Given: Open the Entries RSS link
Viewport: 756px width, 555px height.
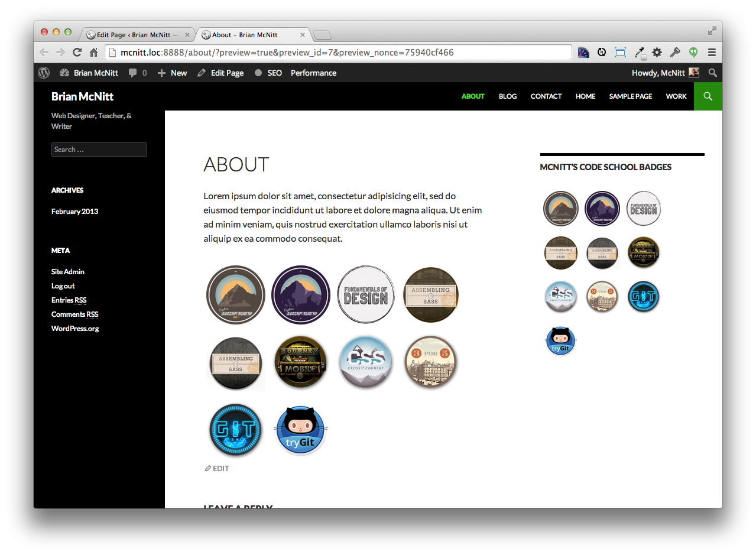Looking at the screenshot, I should tap(69, 300).
